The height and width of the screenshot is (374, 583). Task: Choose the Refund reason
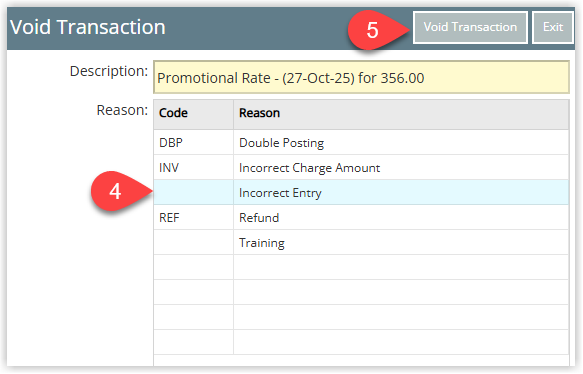point(401,217)
